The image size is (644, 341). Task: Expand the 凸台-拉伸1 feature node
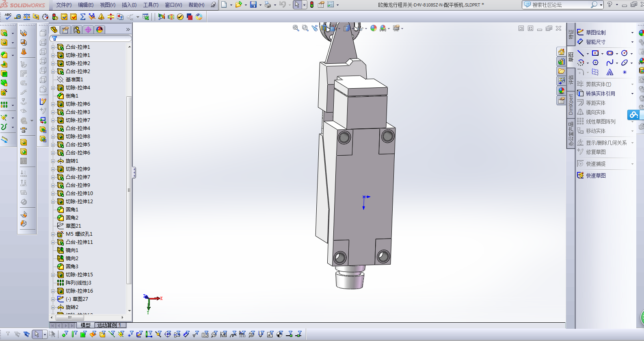pos(53,47)
